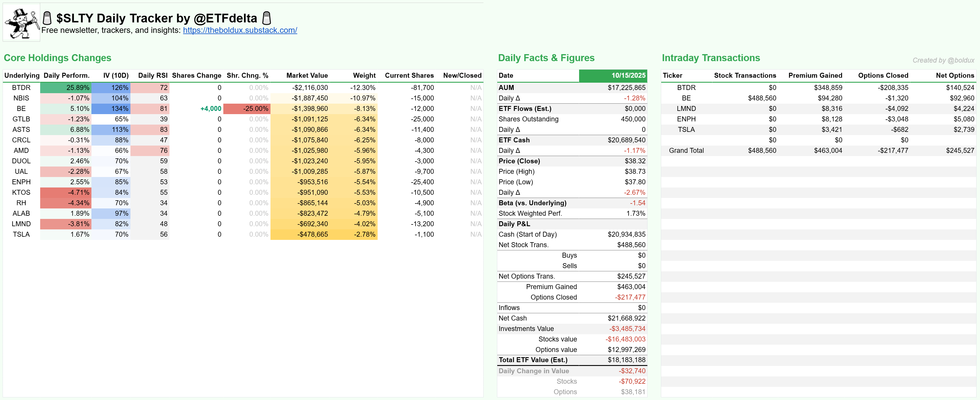This screenshot has width=980, height=400.
Task: Click the left salt shaker emoji icon
Action: click(x=47, y=18)
